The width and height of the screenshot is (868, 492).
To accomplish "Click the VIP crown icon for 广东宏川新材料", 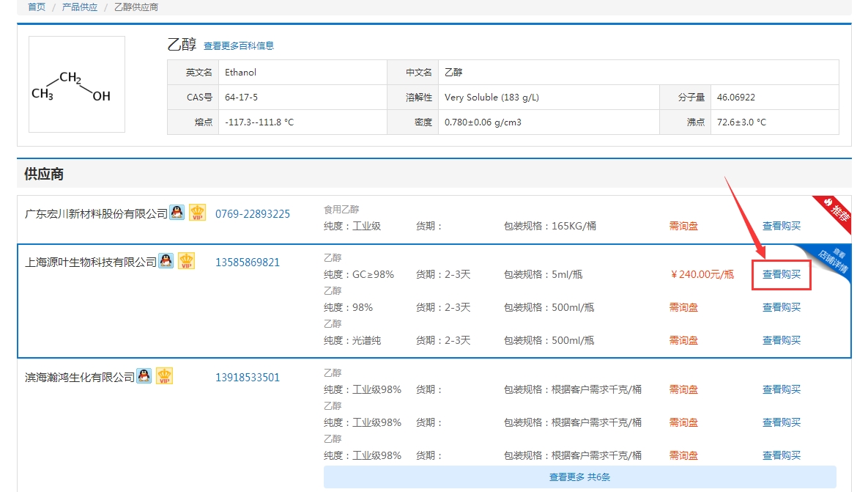I will (196, 214).
